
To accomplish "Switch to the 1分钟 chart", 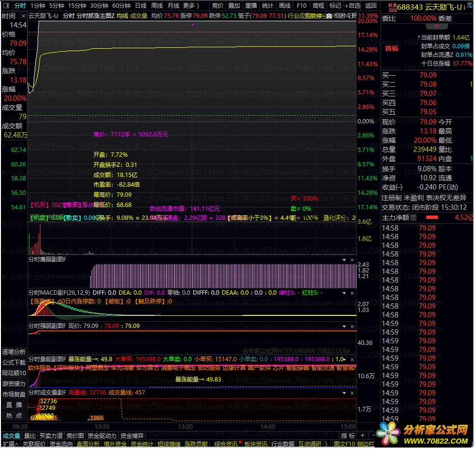I will tap(38, 5).
